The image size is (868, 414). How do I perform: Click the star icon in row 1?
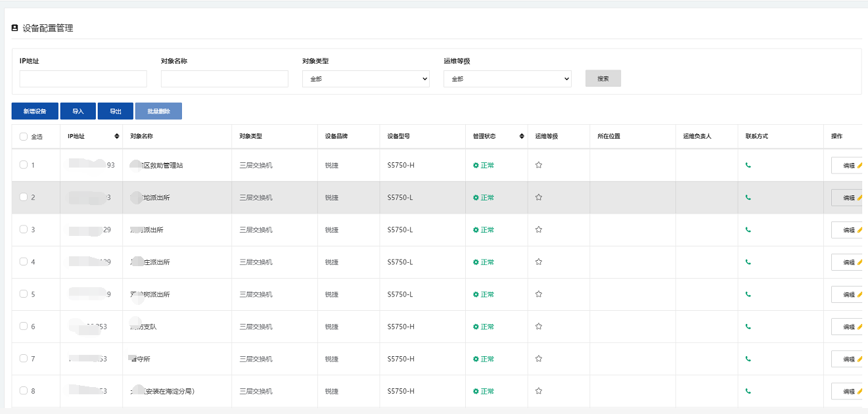[x=539, y=165]
